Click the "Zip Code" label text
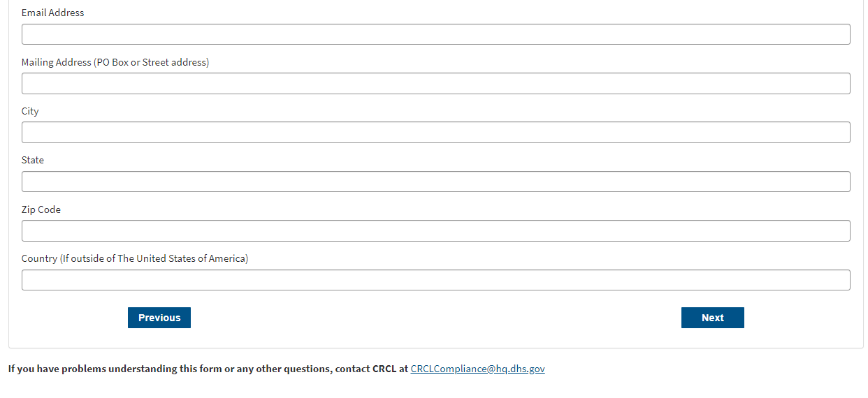The image size is (868, 398). point(41,209)
